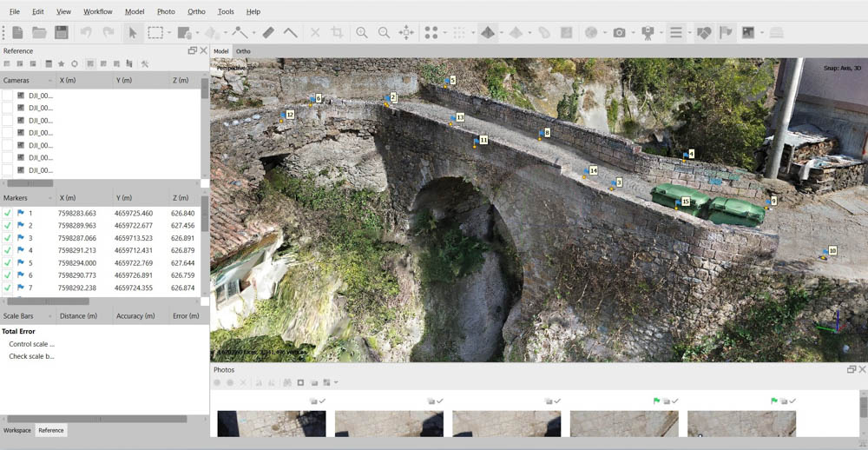Screen dimensions: 868x450
Task: Open dropdown arrow next to Rectangle Selection
Action: click(x=169, y=33)
